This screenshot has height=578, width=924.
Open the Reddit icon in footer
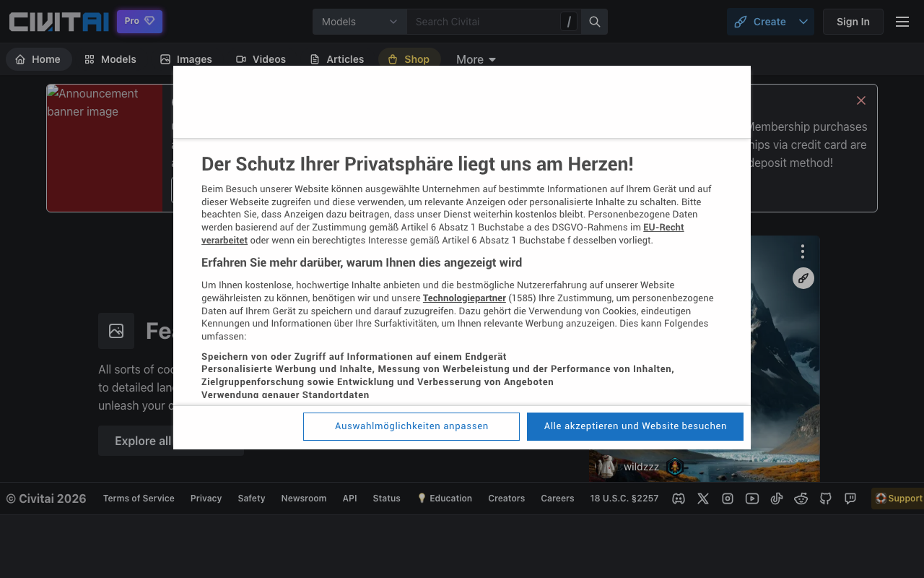[x=801, y=499]
